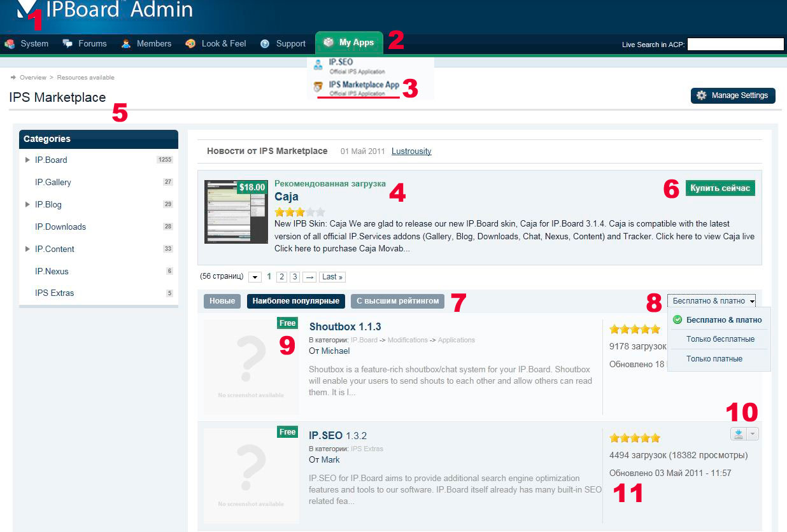Expand the IP.Board category tree
Screen dimensions: 787x532
[27, 160]
